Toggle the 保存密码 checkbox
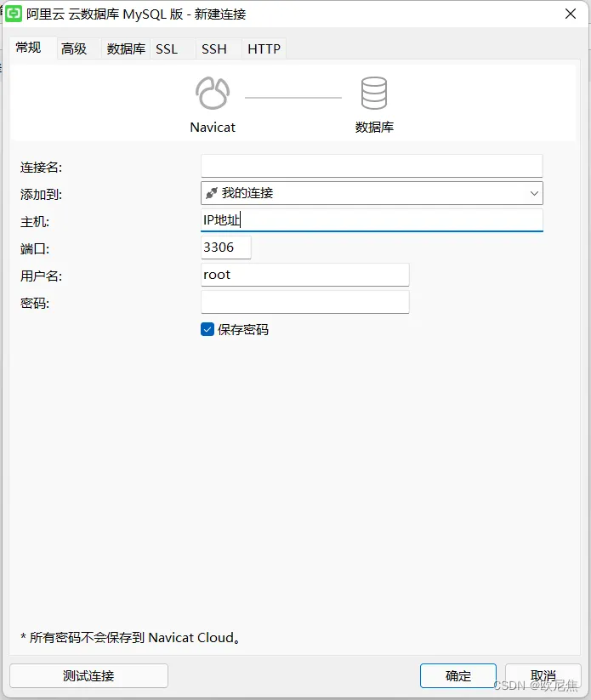The height and width of the screenshot is (700, 591). [x=207, y=329]
